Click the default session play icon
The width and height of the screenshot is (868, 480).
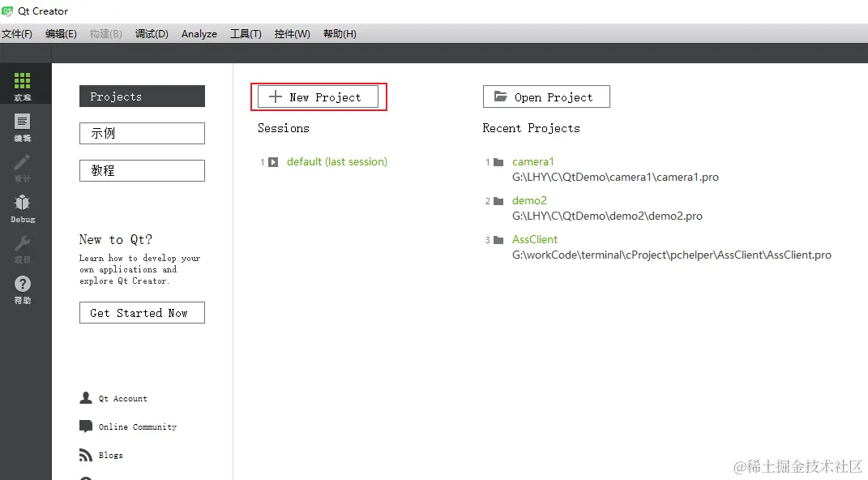pyautogui.click(x=273, y=162)
